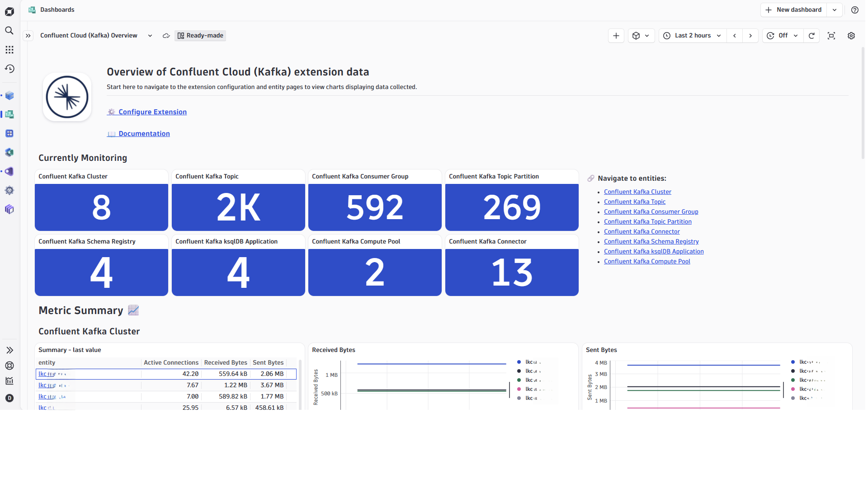868x488 pixels.
Task: Open the Last 2 hours timeframe selector
Action: point(693,36)
